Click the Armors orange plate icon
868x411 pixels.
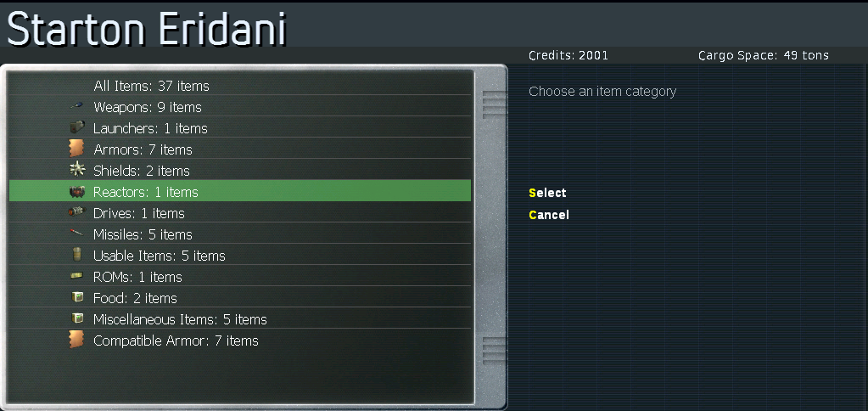(x=77, y=149)
